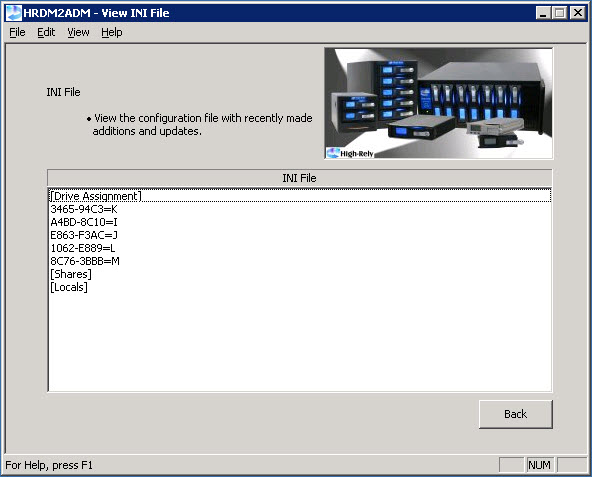This screenshot has width=592, height=477.
Task: Click the 'For Help, press F1' status text
Action: pyautogui.click(x=49, y=465)
